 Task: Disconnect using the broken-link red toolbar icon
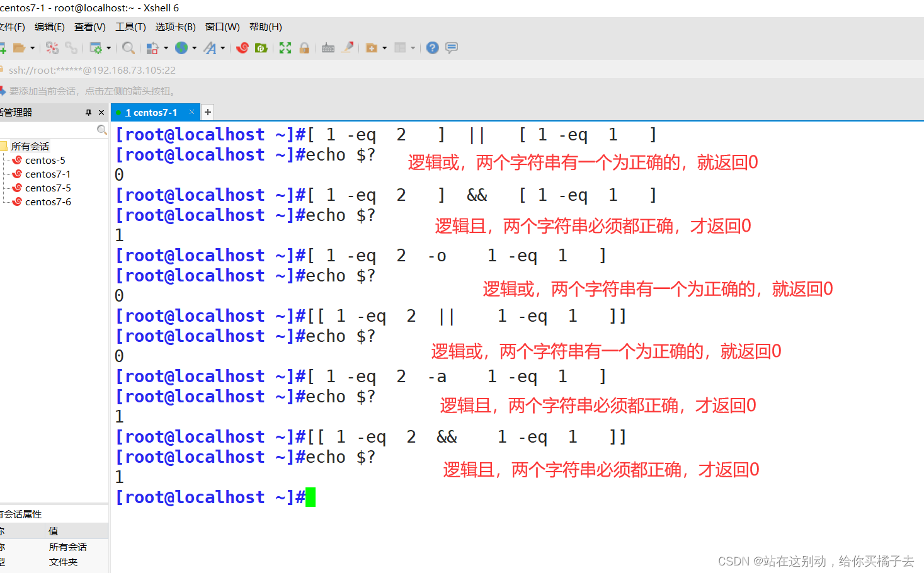coord(52,47)
